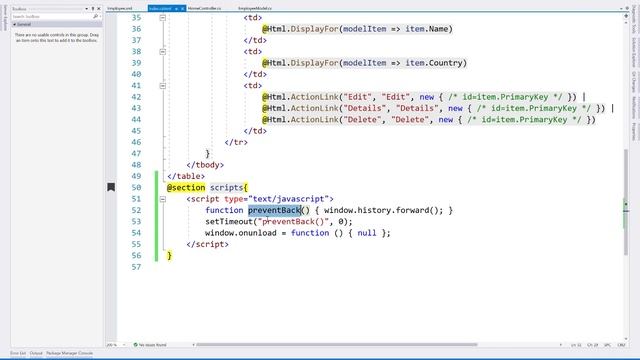Screen dimensions: 640x360
Task: Close the Toolbox panel
Action: (98, 9)
